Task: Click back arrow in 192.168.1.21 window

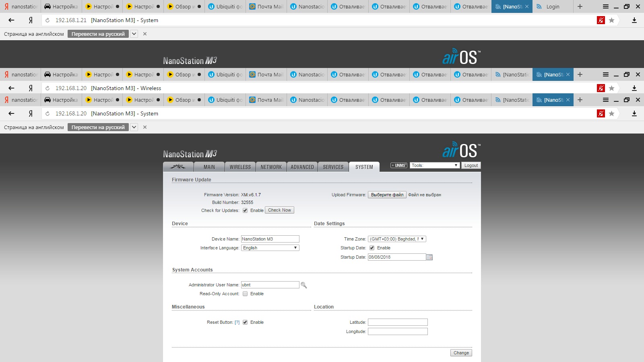Action: click(x=11, y=20)
